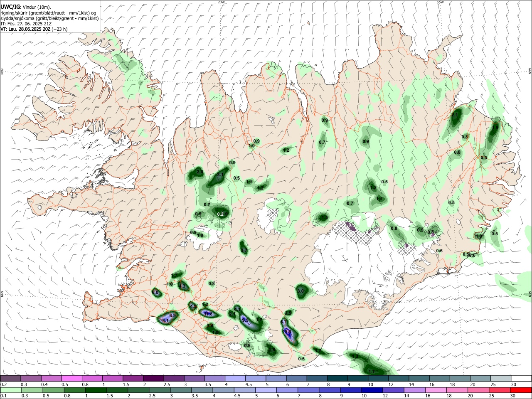Select the 4.3 precipitation label
The image size is (532, 399).
tap(182, 286)
